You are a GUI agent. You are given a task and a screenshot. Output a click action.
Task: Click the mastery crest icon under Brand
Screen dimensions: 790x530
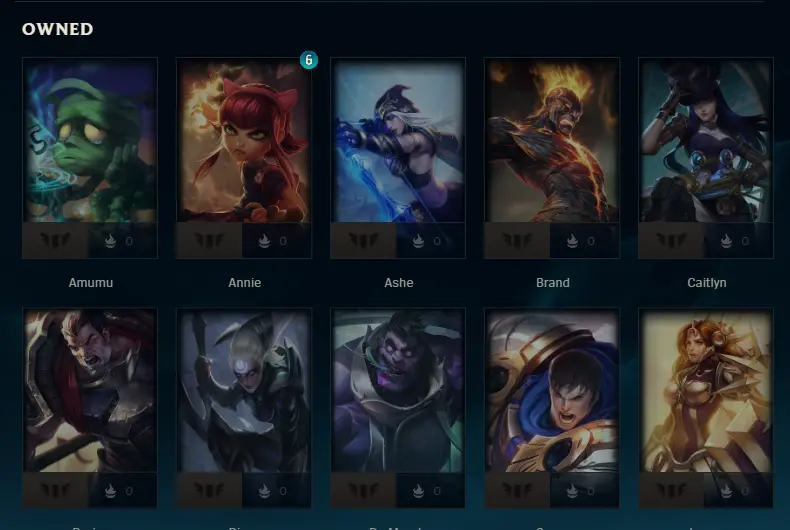(517, 241)
